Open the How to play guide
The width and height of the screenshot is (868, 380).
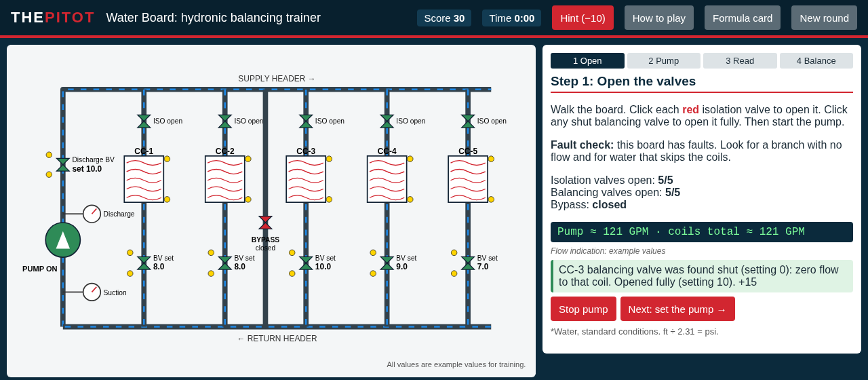[659, 18]
